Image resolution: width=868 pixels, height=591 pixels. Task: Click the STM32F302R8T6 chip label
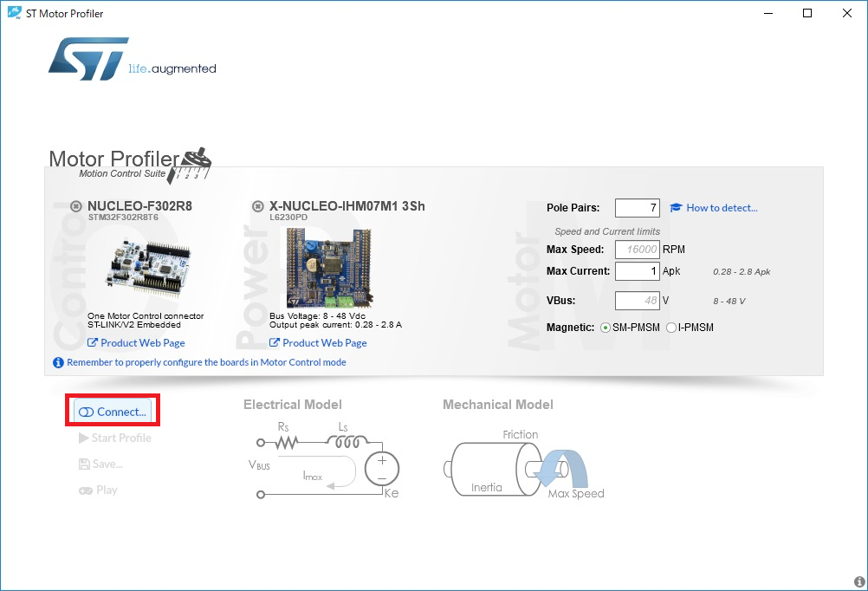[123, 218]
